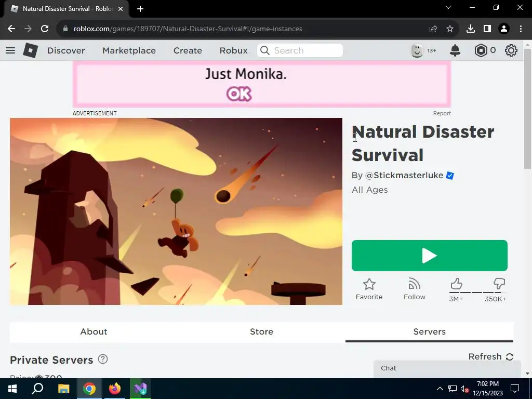532x399 pixels.
Task: Click the browser address bar URL
Action: (x=188, y=29)
